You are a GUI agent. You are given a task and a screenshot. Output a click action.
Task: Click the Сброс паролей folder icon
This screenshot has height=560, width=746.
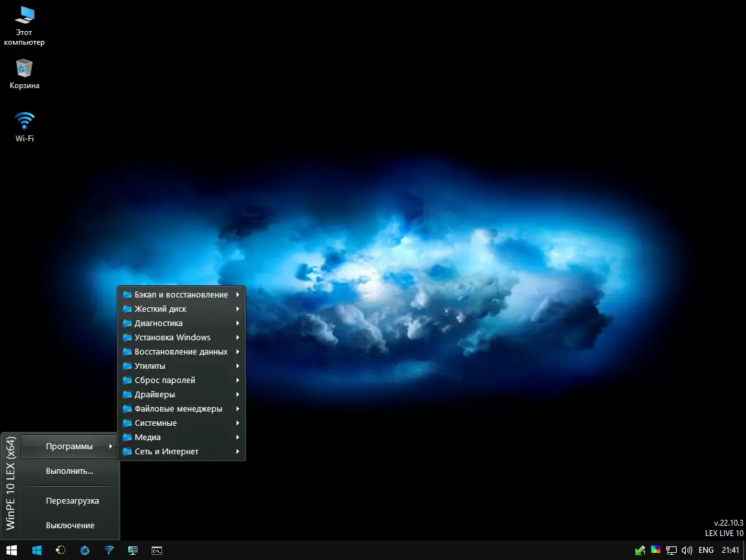click(127, 380)
